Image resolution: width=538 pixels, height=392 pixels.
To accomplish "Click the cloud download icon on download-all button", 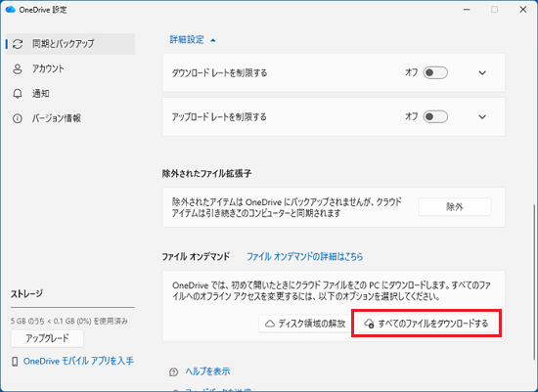I will click(369, 324).
